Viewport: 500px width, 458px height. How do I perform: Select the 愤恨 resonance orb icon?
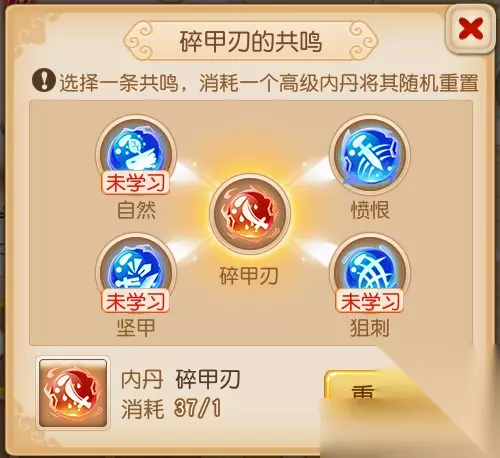[x=370, y=155]
